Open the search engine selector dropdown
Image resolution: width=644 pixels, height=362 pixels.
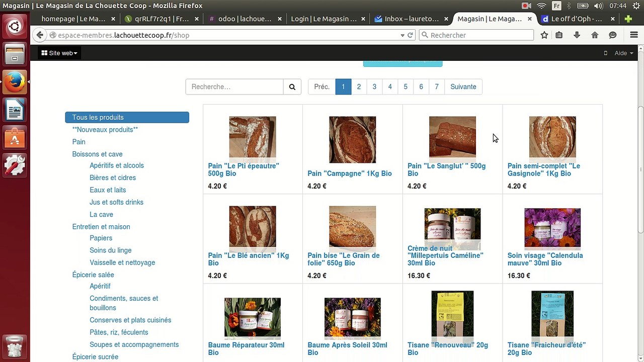tap(424, 35)
